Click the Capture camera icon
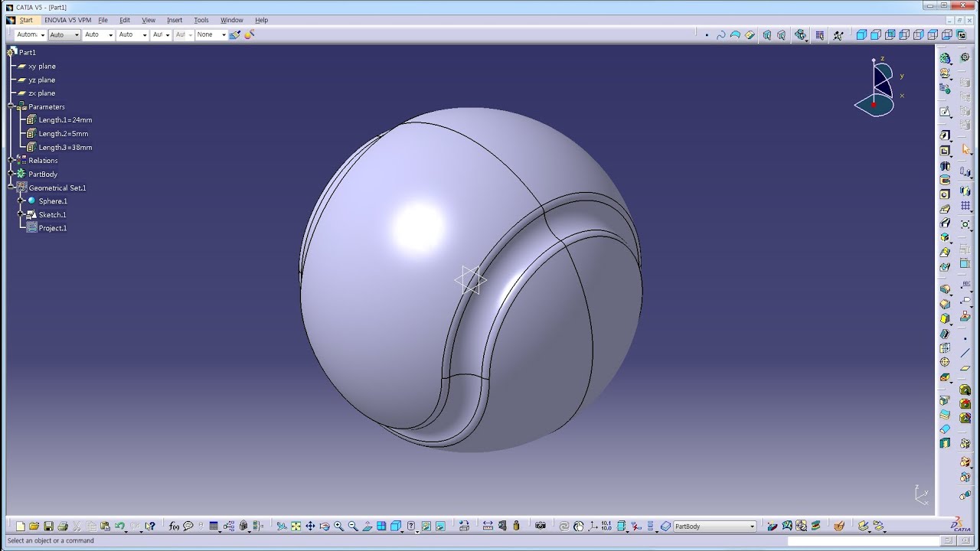Image resolution: width=980 pixels, height=551 pixels. click(541, 527)
